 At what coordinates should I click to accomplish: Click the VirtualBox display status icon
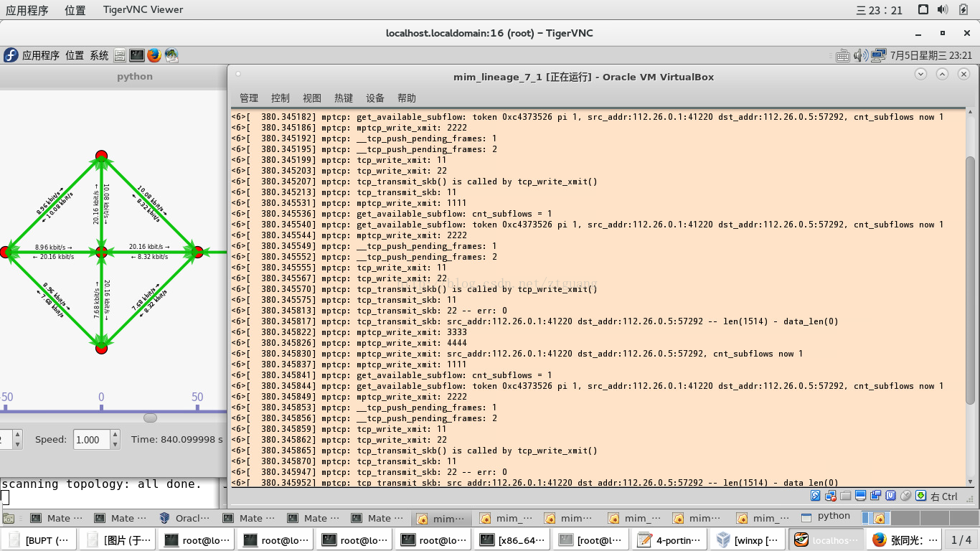860,496
